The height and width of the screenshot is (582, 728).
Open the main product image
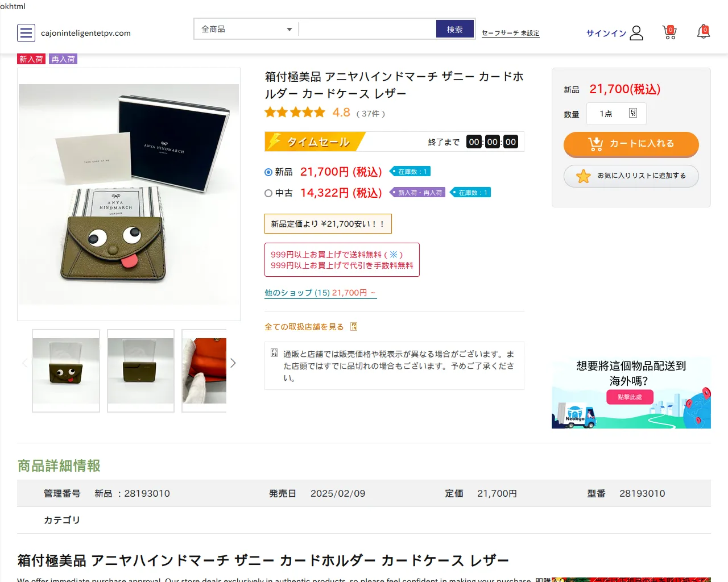129,194
